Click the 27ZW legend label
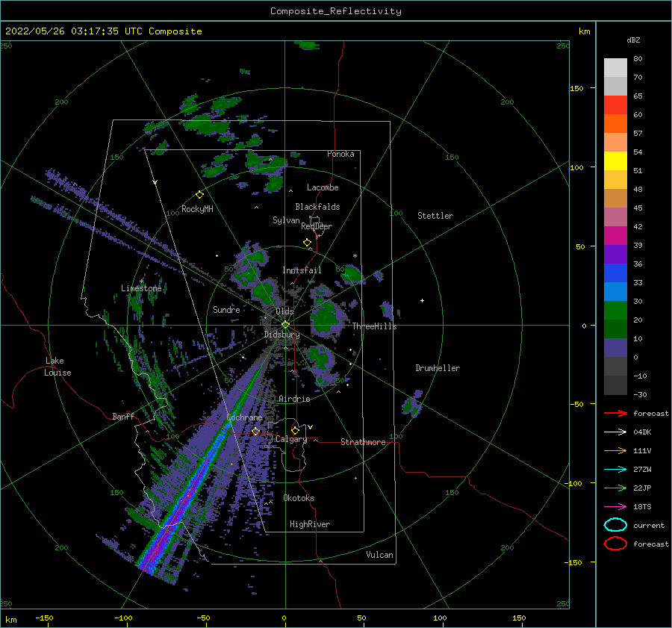672x628 pixels. tap(642, 470)
